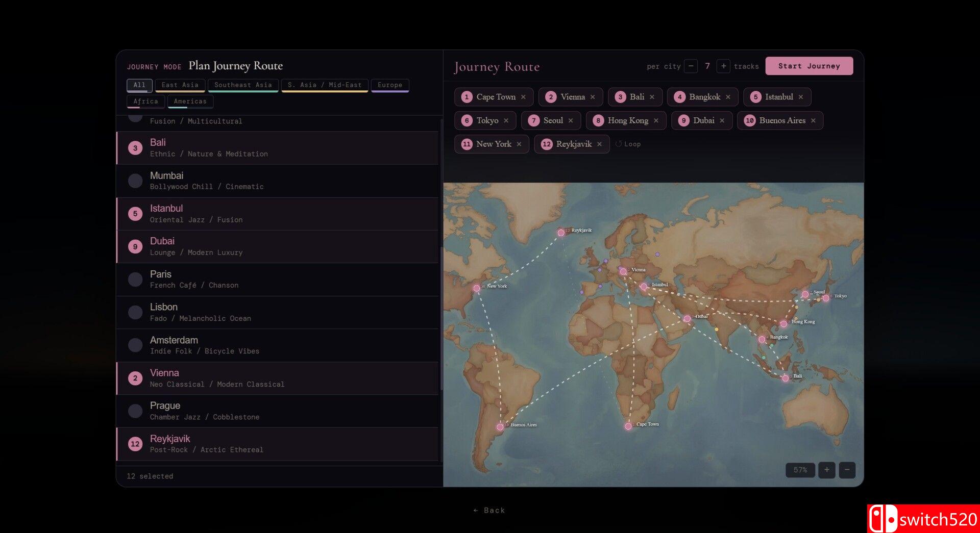
Task: Click the 'Fusion / Multicultural' row text
Action: [x=196, y=121]
